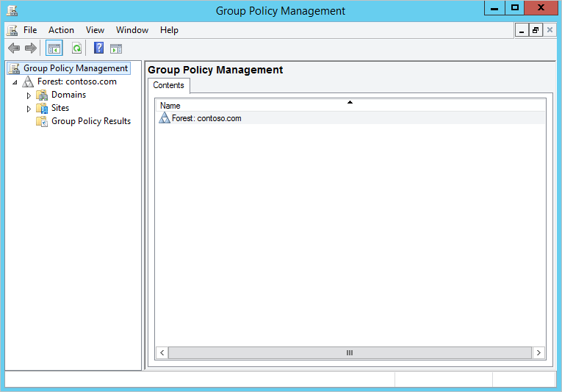The image size is (562, 392).
Task: Select the Contents tab
Action: click(168, 85)
